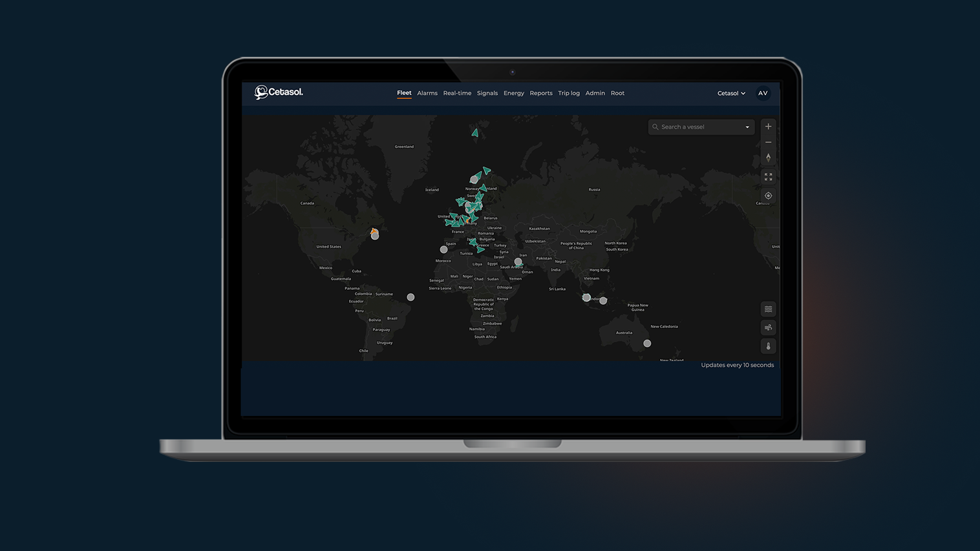The image size is (980, 551).
Task: Toggle the waves weather layer
Action: point(768,309)
